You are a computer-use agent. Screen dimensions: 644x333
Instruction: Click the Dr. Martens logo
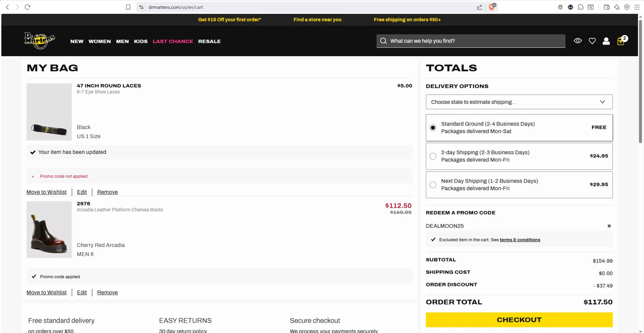[x=39, y=41]
